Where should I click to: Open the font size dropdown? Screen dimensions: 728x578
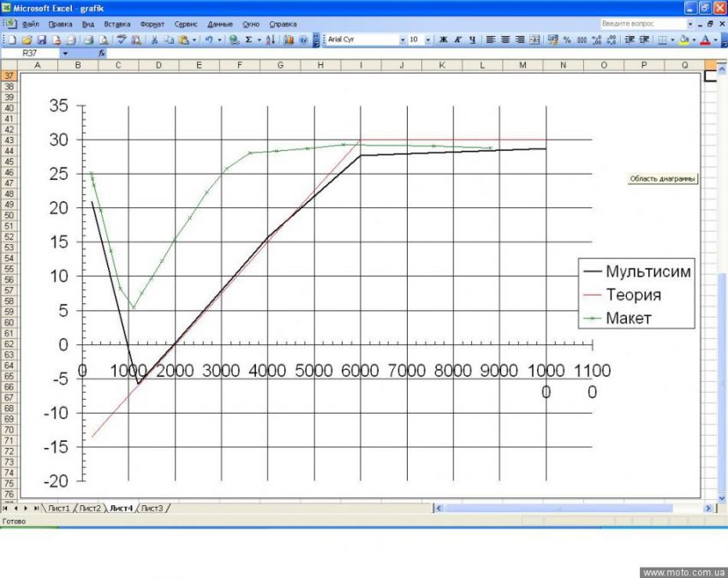coord(428,39)
